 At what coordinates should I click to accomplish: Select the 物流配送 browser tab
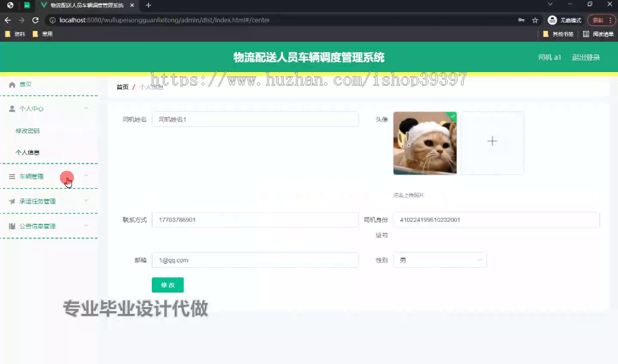coord(87,5)
